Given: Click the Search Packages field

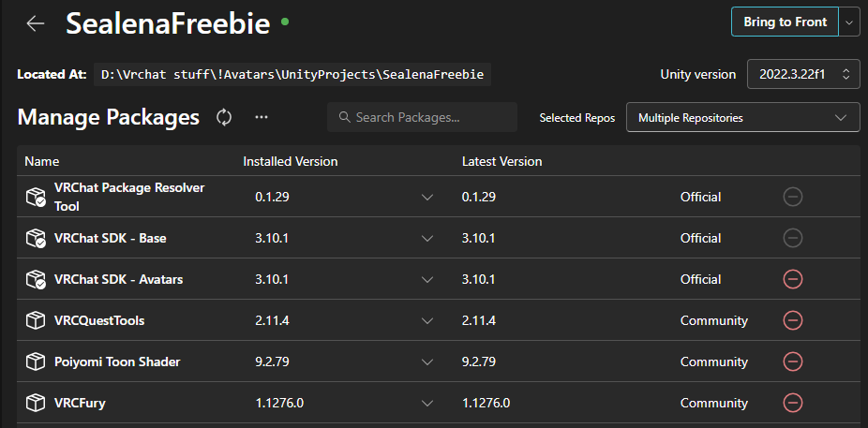Looking at the screenshot, I should pyautogui.click(x=423, y=118).
